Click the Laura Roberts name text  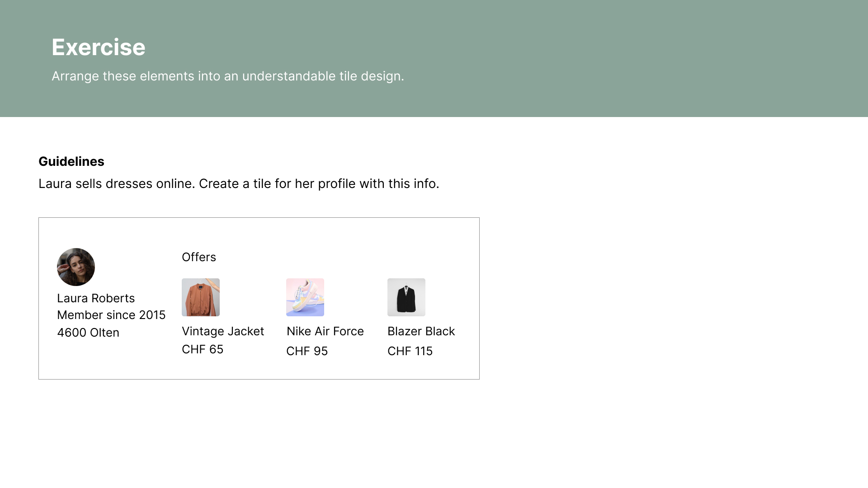coord(96,298)
